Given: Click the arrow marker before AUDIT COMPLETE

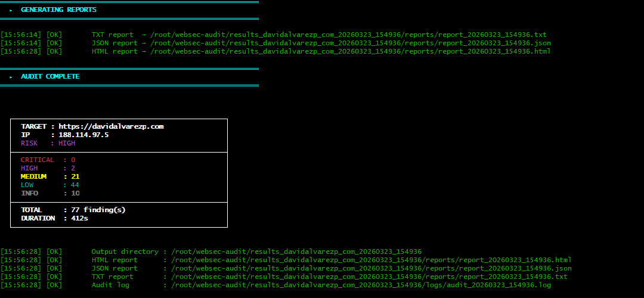Looking at the screenshot, I should coord(11,77).
